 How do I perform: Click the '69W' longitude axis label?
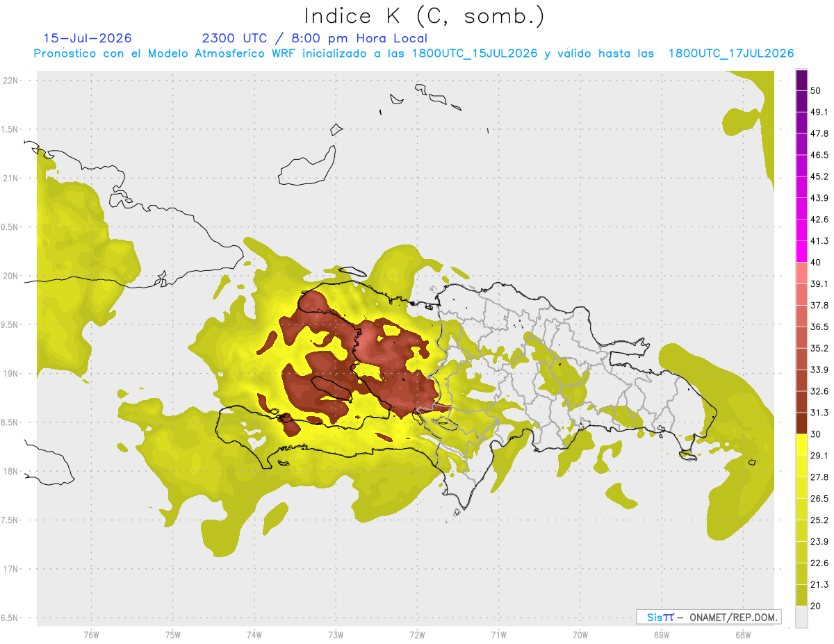tap(661, 634)
